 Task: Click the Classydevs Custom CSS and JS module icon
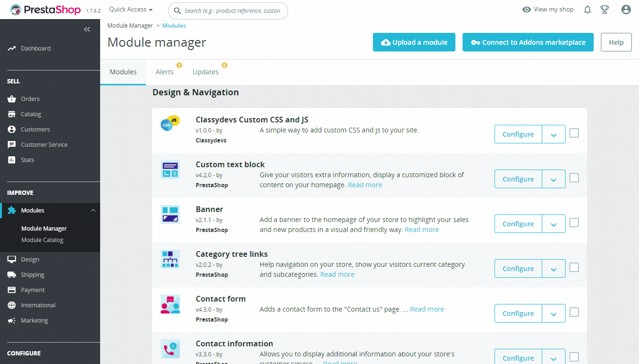[170, 123]
